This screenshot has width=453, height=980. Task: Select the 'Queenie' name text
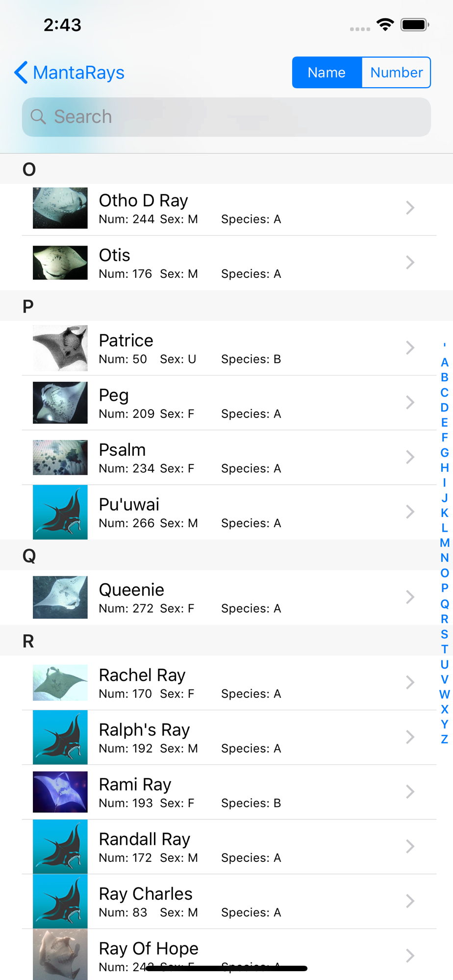131,590
